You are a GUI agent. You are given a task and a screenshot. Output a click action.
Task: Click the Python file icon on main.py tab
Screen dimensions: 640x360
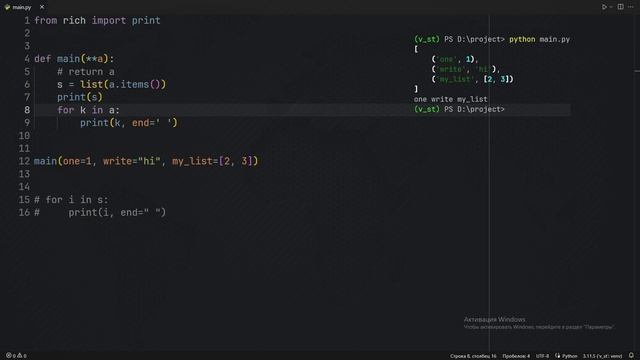coord(7,7)
